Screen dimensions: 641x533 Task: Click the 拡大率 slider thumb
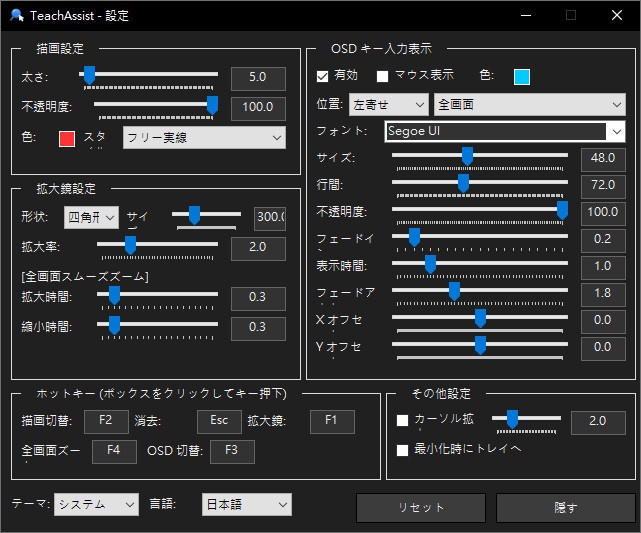(130, 246)
